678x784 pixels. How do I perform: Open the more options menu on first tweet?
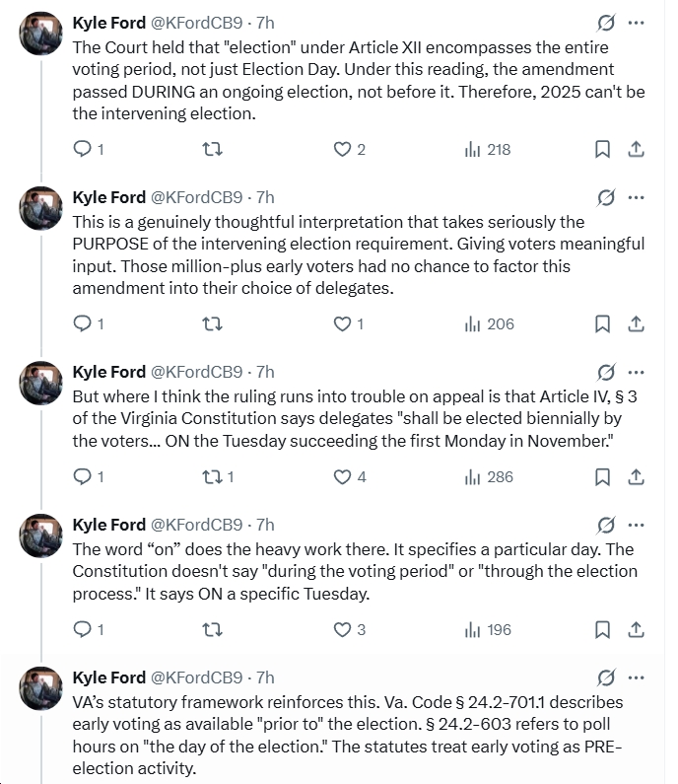(x=637, y=22)
